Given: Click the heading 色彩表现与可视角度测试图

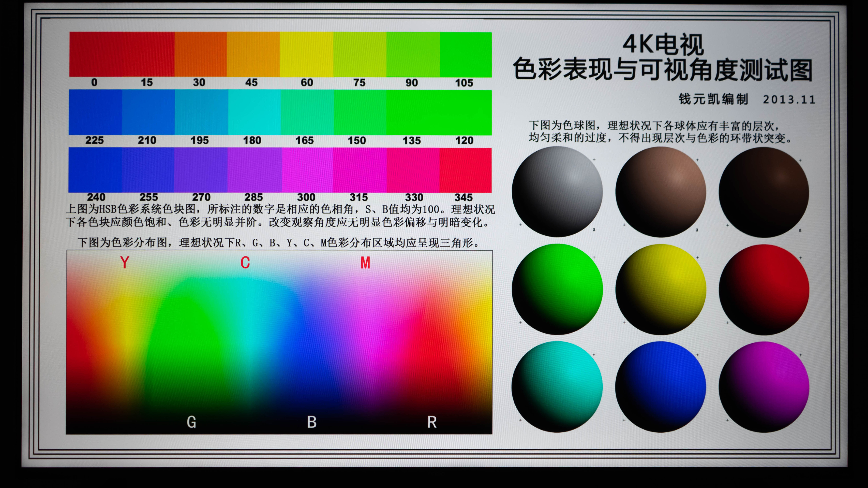Looking at the screenshot, I should tap(663, 69).
